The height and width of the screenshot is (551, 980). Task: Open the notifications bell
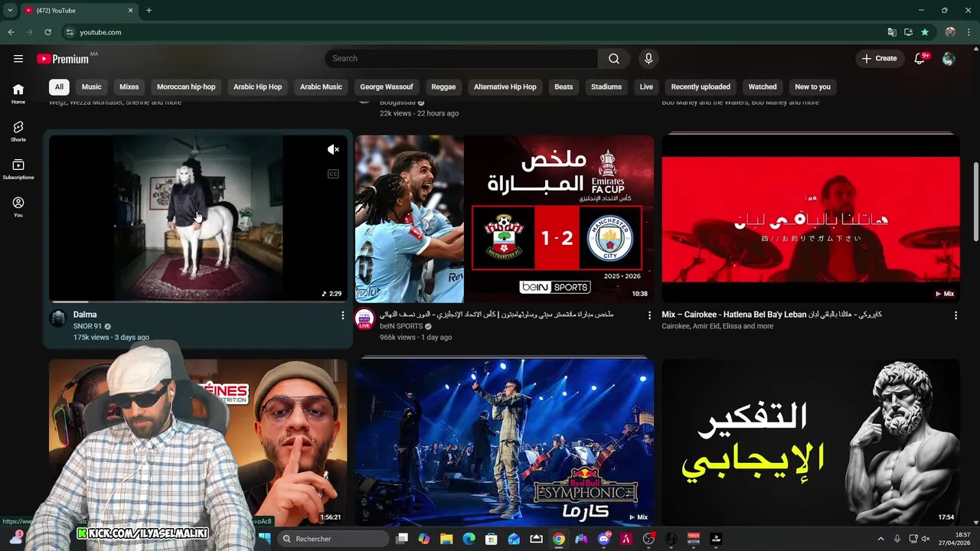click(x=920, y=58)
